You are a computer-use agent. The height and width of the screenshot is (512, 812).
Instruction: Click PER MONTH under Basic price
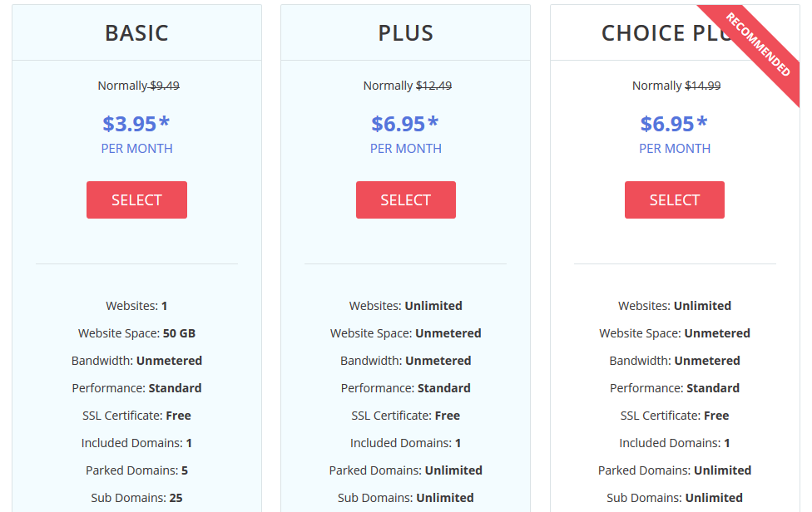[136, 149]
